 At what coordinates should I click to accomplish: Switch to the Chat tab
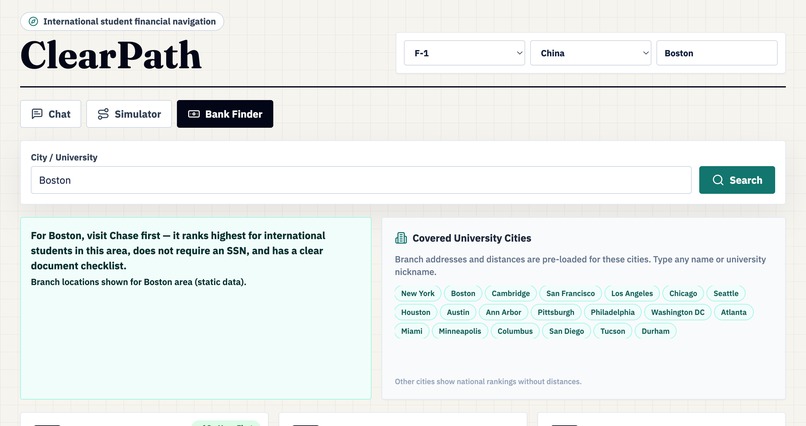tap(51, 114)
